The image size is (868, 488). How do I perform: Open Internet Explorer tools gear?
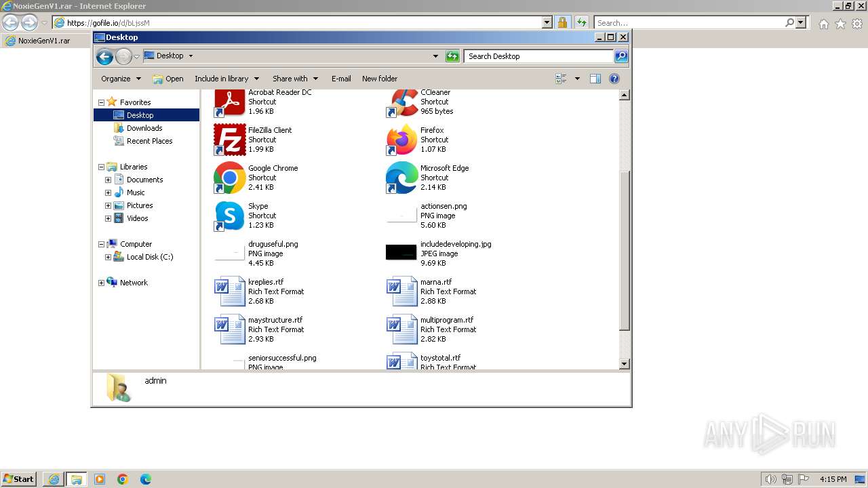pyautogui.click(x=857, y=24)
